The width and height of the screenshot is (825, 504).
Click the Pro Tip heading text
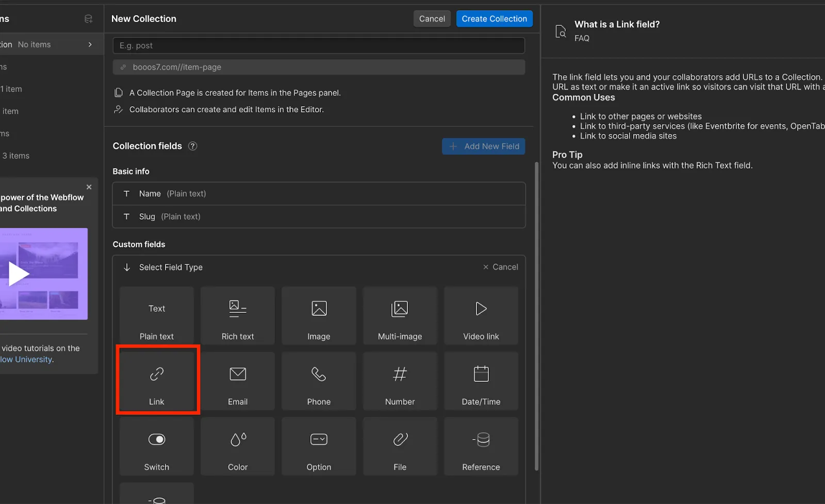pyautogui.click(x=567, y=155)
